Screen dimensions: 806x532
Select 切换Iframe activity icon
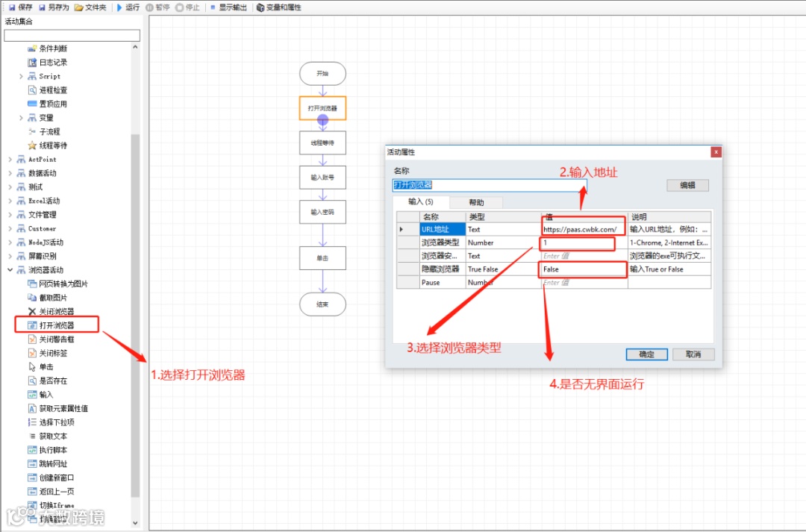click(x=32, y=505)
